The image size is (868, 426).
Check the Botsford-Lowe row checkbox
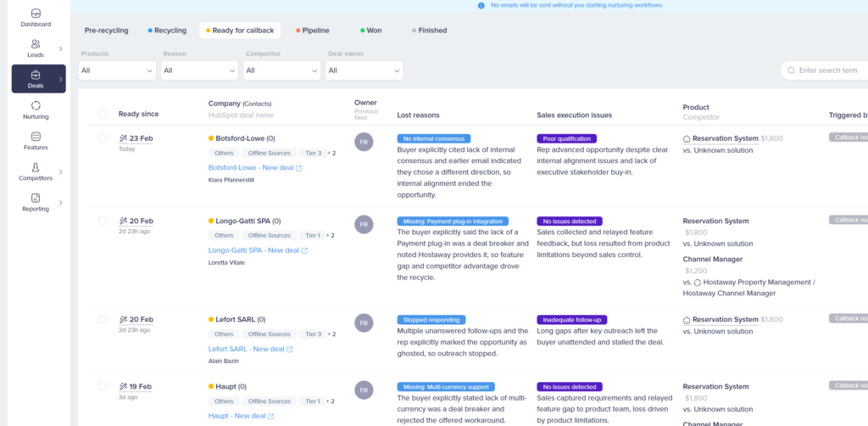[103, 137]
